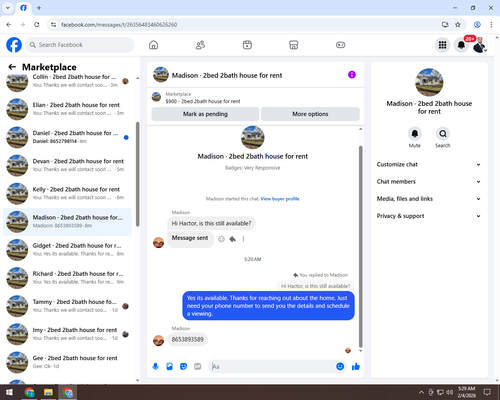Click More options button
This screenshot has width=500, height=400.
pyautogui.click(x=310, y=114)
